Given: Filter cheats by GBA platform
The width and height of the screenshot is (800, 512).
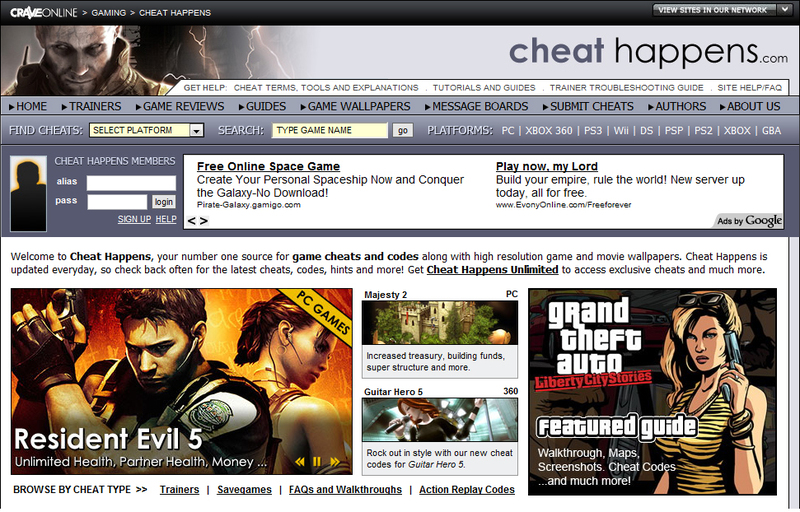Looking at the screenshot, I should pyautogui.click(x=771, y=131).
